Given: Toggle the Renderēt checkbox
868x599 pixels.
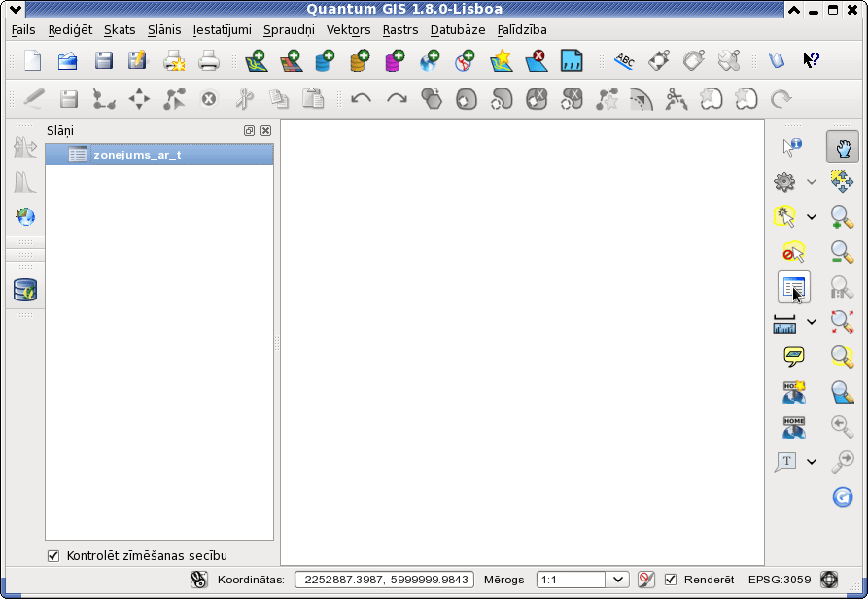Looking at the screenshot, I should [671, 580].
